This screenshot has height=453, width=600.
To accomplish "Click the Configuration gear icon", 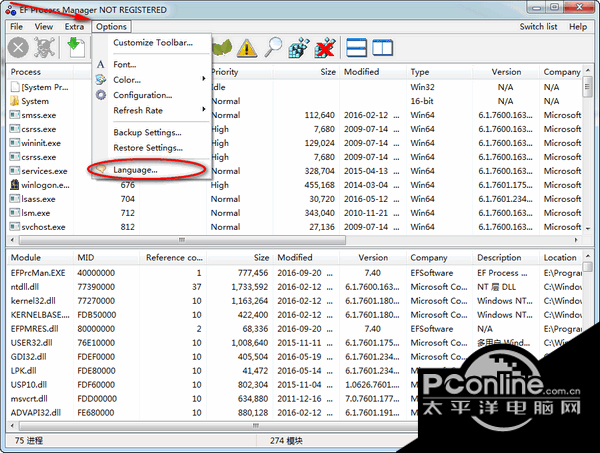I will pos(101,95).
